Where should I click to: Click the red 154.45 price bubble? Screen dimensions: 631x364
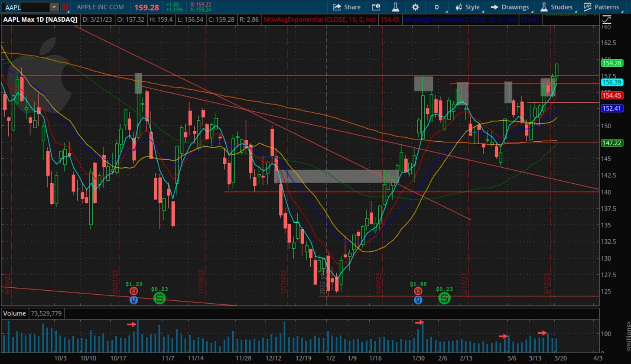612,95
